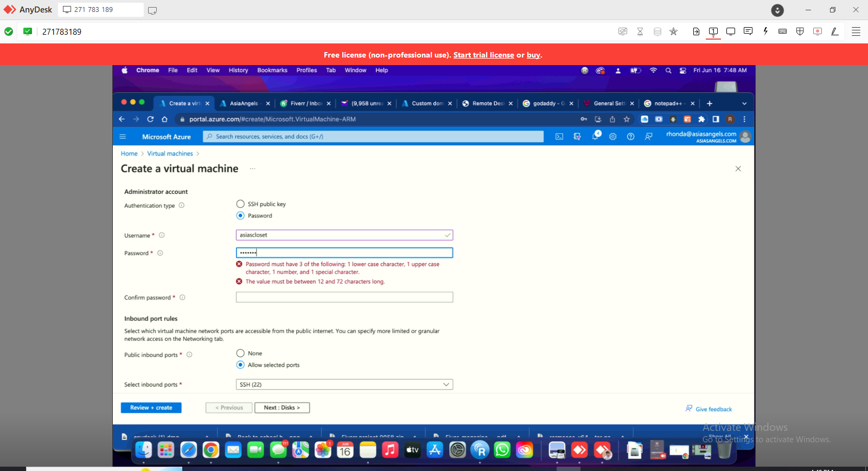The width and height of the screenshot is (868, 471).
Task: Open the Azure Cloud Shell icon
Action: coord(559,137)
